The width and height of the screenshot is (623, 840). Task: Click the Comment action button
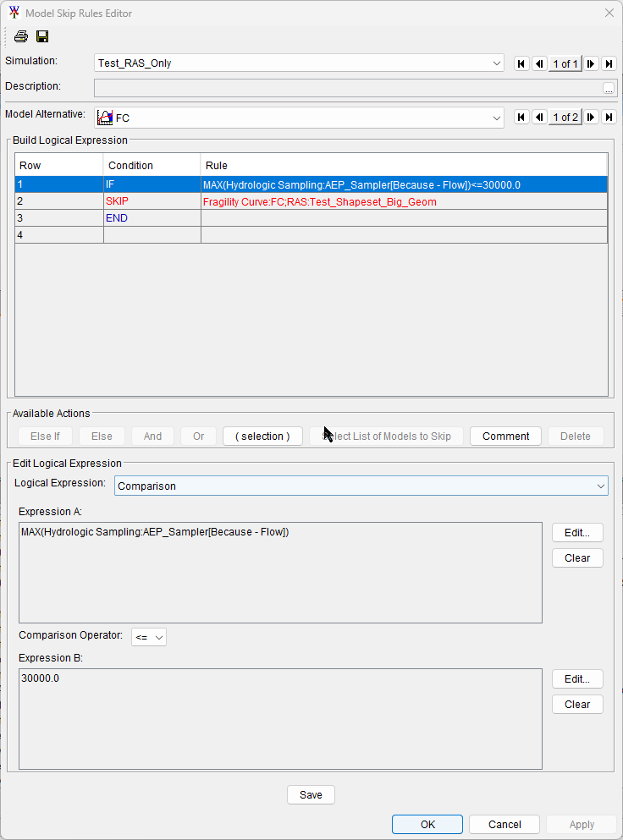tap(505, 436)
